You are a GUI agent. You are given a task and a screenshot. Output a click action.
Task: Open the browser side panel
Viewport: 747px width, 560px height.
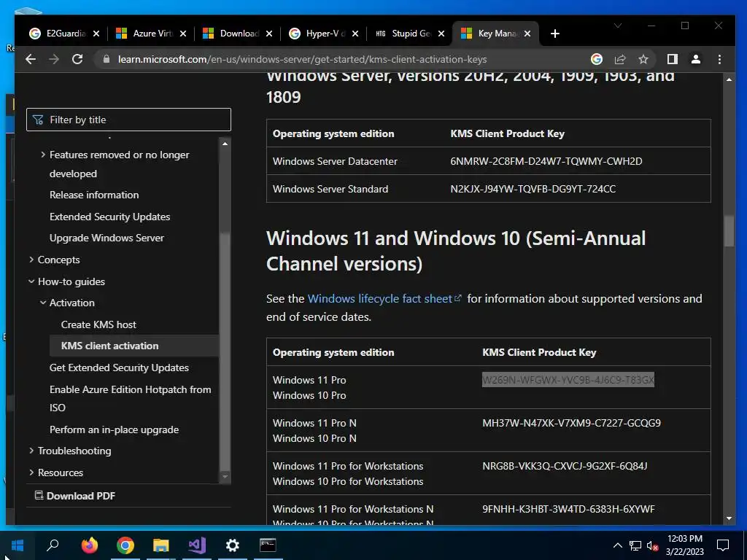672,59
